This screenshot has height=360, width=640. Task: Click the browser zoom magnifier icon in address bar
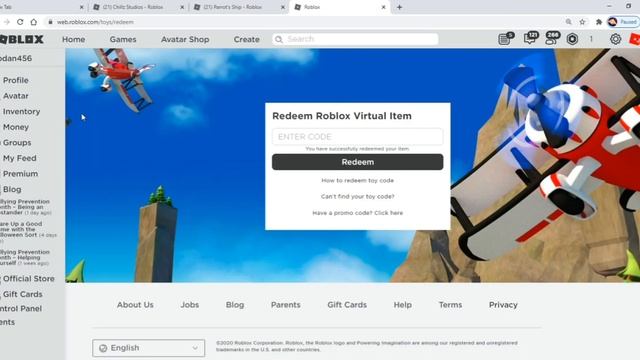[x=569, y=22]
